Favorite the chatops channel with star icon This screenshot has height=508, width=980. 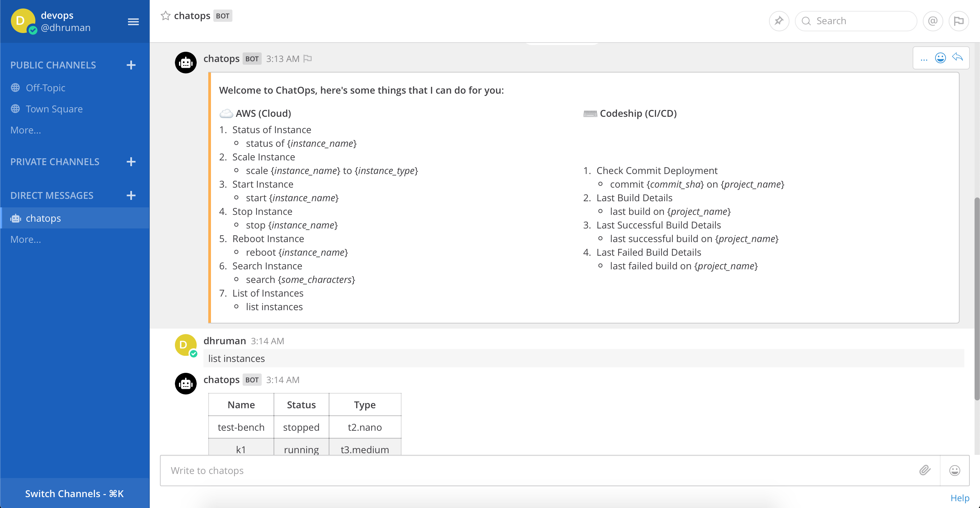(x=165, y=16)
